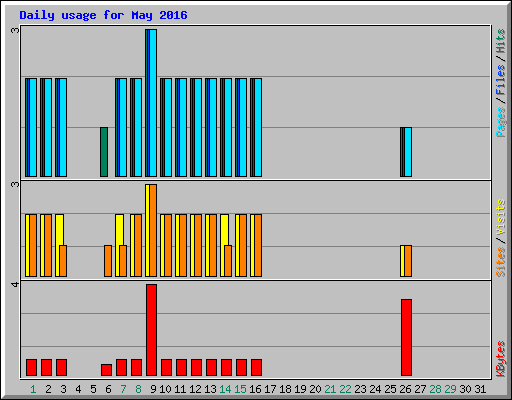Select the "Files" legend label

click(x=500, y=80)
